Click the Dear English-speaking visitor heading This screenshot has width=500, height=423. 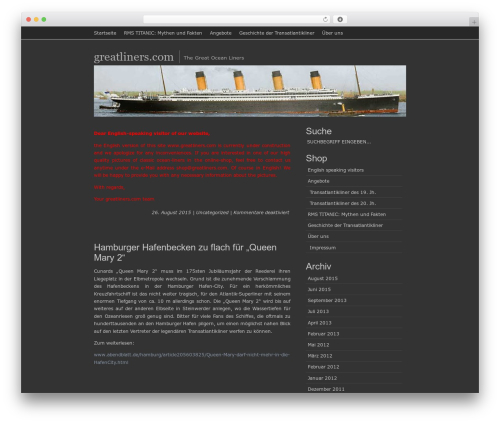(x=152, y=133)
